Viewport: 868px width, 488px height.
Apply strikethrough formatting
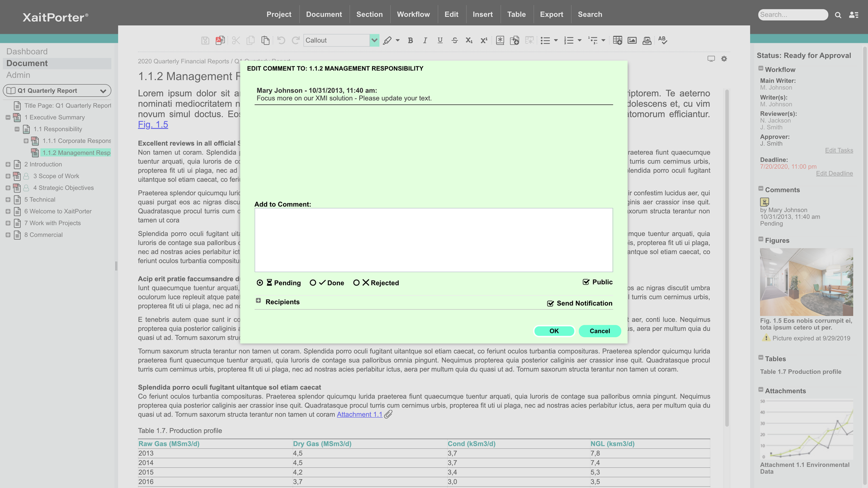click(x=454, y=41)
